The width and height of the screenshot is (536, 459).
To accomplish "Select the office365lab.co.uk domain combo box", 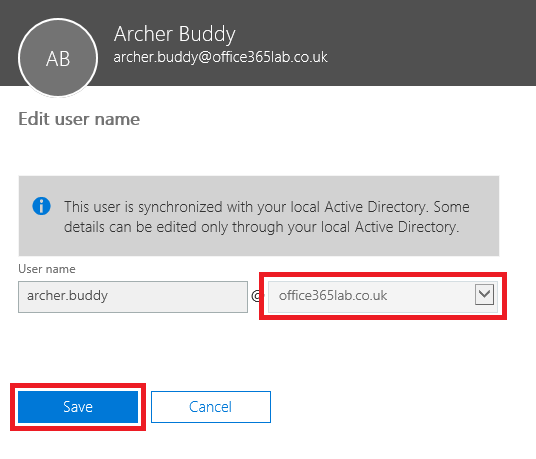I will tap(383, 296).
